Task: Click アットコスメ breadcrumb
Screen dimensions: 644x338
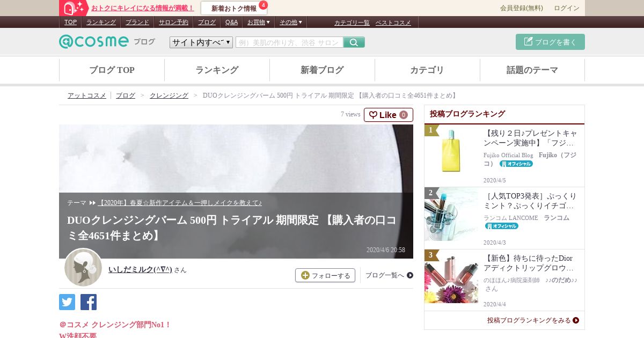Action: (x=87, y=95)
